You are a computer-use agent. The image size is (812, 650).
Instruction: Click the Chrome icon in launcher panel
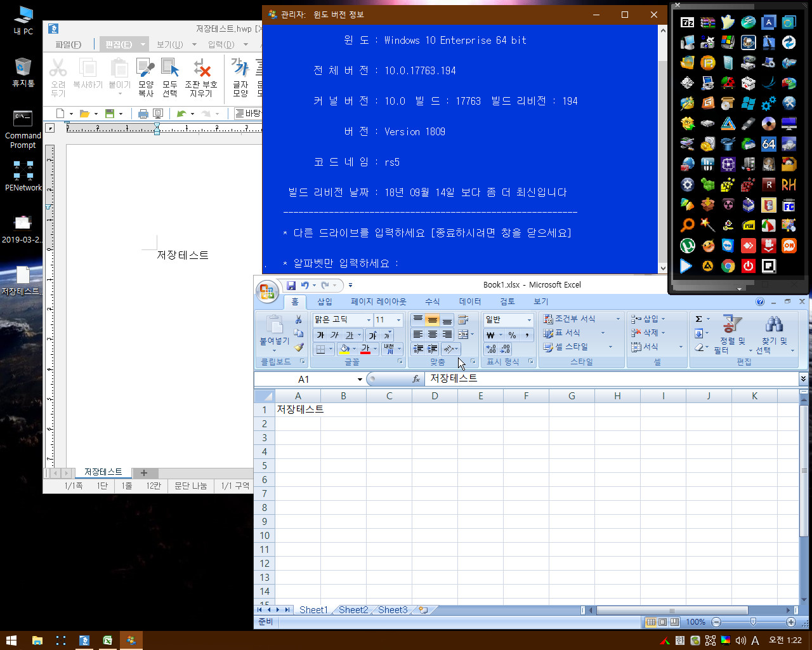[728, 266]
